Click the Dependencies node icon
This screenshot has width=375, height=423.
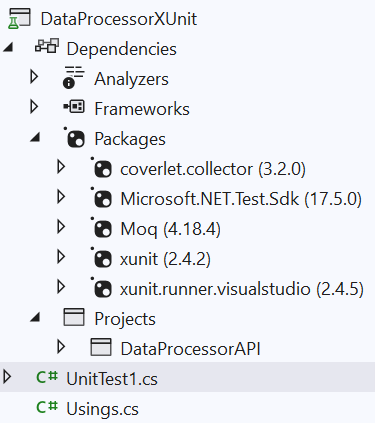click(x=47, y=46)
